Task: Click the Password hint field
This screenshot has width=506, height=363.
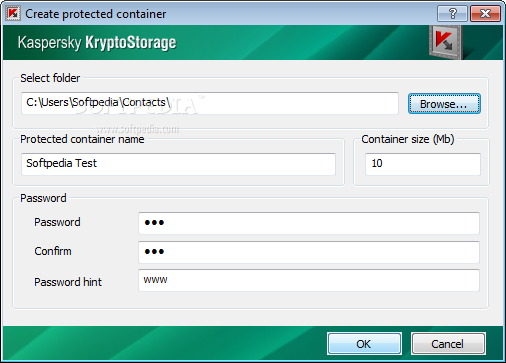Action: point(309,280)
